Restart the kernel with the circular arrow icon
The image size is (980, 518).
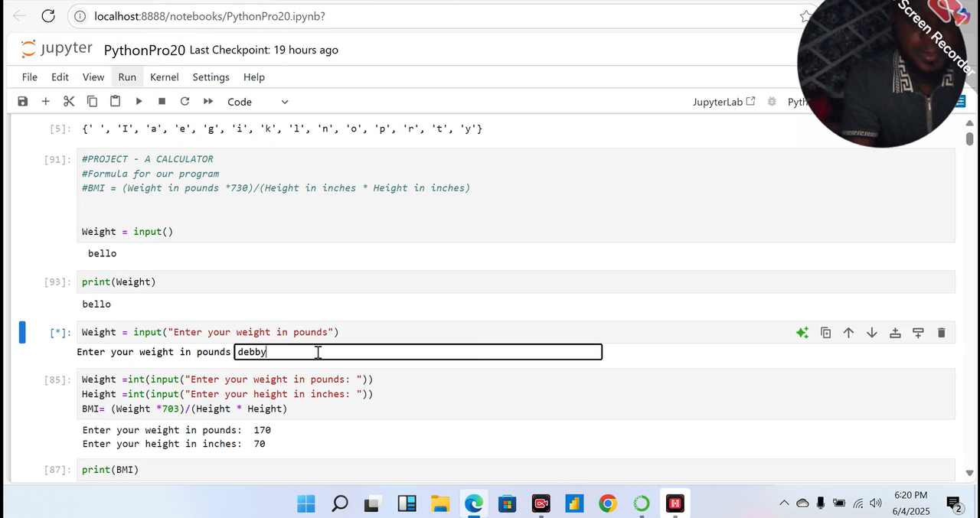(185, 101)
